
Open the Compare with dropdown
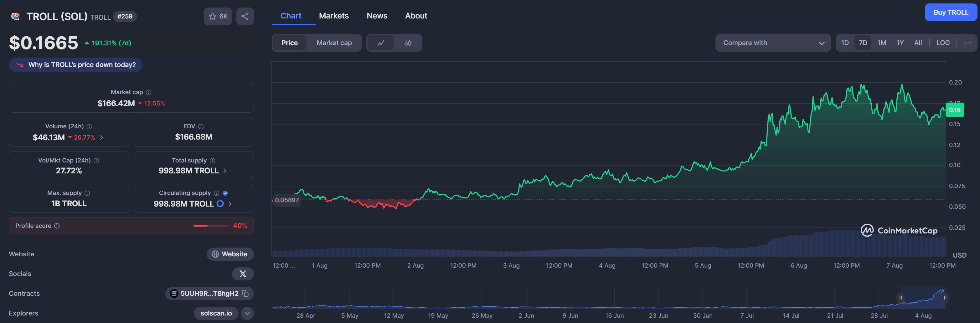[x=773, y=43]
